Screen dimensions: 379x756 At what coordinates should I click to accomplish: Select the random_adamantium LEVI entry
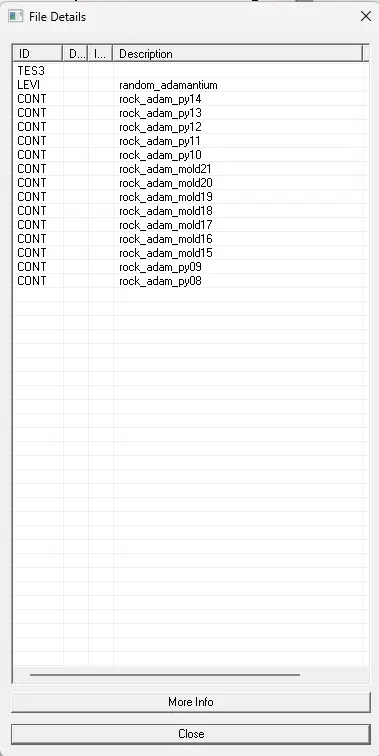pyautogui.click(x=190, y=85)
